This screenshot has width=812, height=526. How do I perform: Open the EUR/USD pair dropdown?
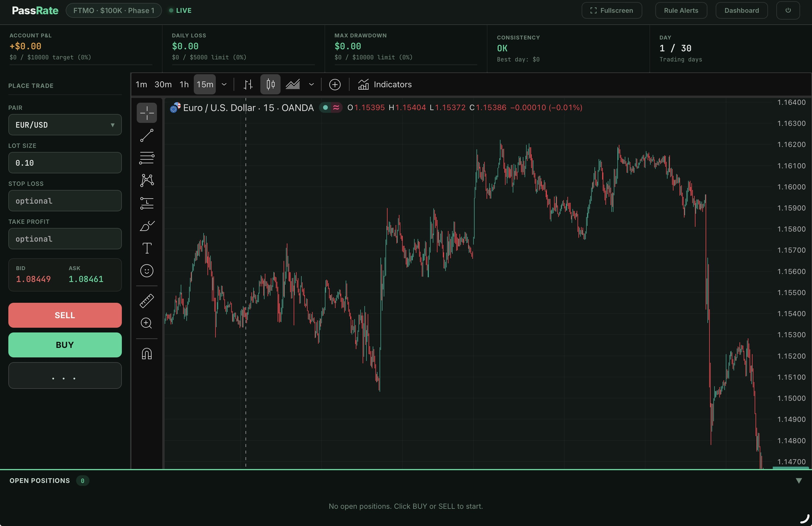[65, 125]
